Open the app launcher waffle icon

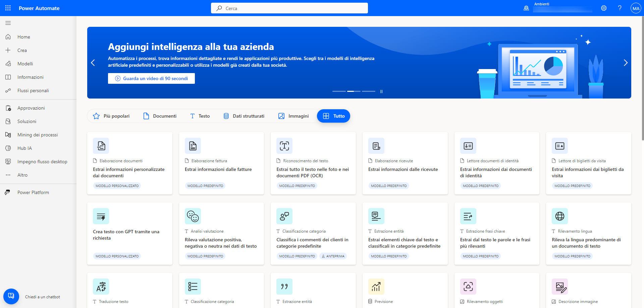(x=8, y=8)
